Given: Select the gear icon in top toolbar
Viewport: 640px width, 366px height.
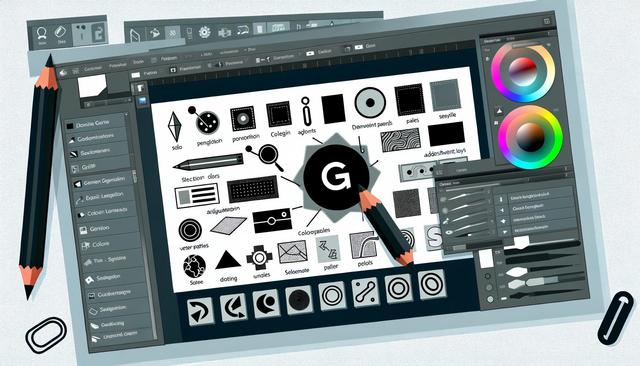Looking at the screenshot, I should tap(204, 32).
